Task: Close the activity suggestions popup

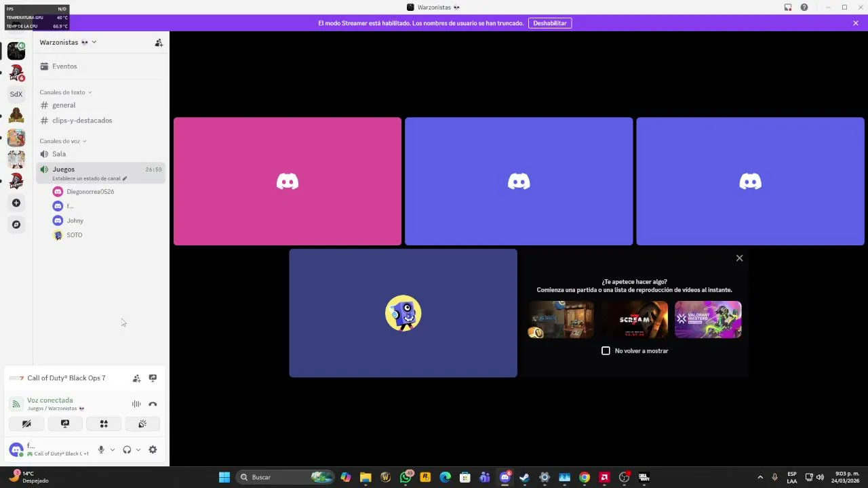Action: (x=740, y=258)
